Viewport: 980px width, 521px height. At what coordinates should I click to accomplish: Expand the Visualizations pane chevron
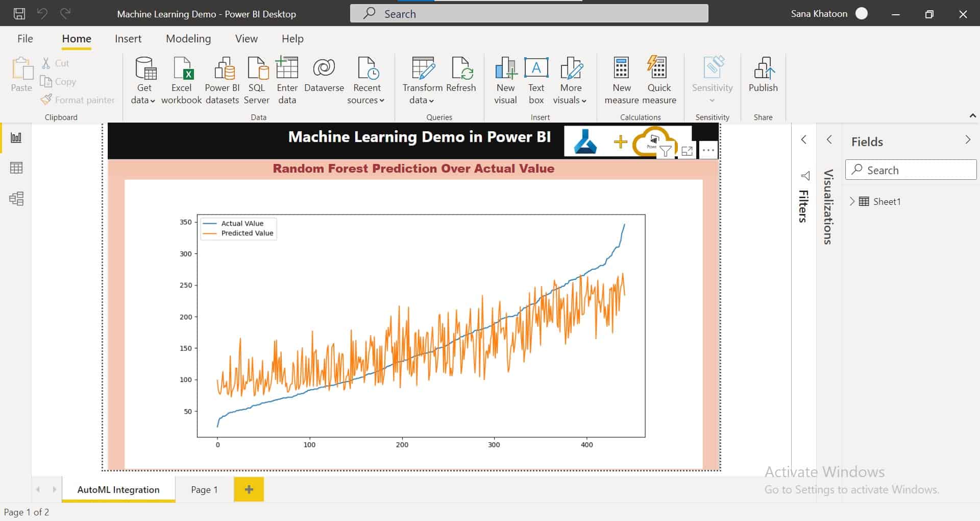point(829,139)
